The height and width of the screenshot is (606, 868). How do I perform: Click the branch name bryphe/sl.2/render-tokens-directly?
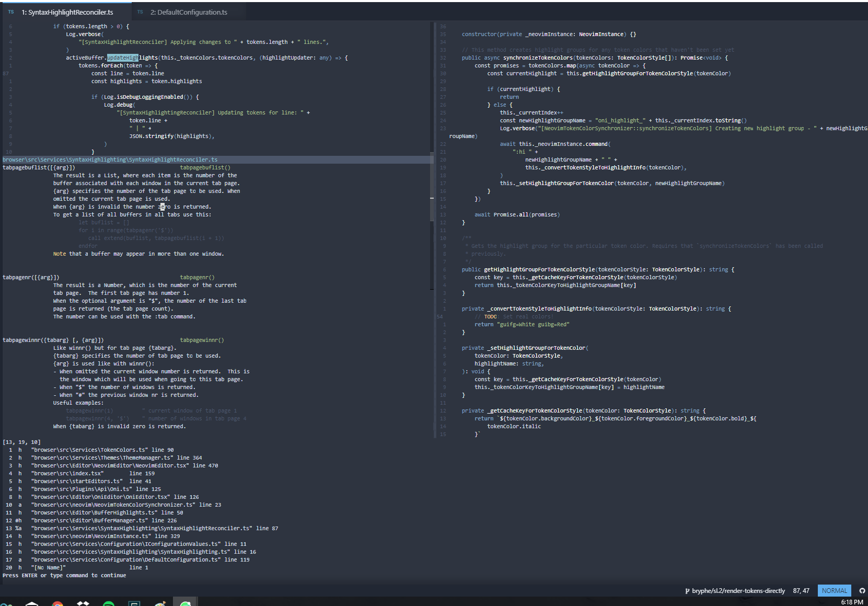[x=738, y=591]
